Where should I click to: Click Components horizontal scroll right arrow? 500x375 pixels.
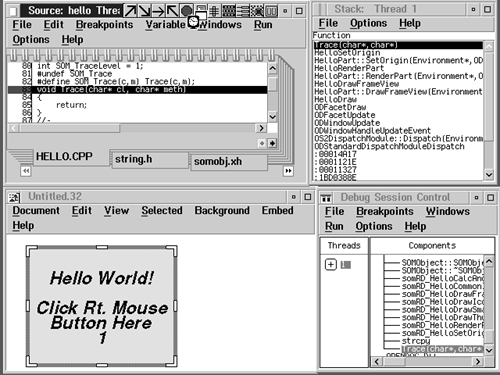tap(478, 362)
